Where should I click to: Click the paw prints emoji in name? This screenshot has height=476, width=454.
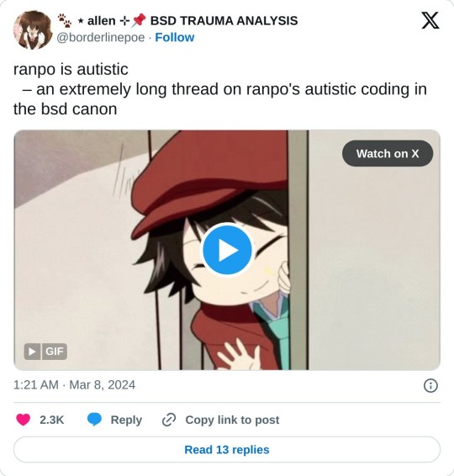pos(65,20)
